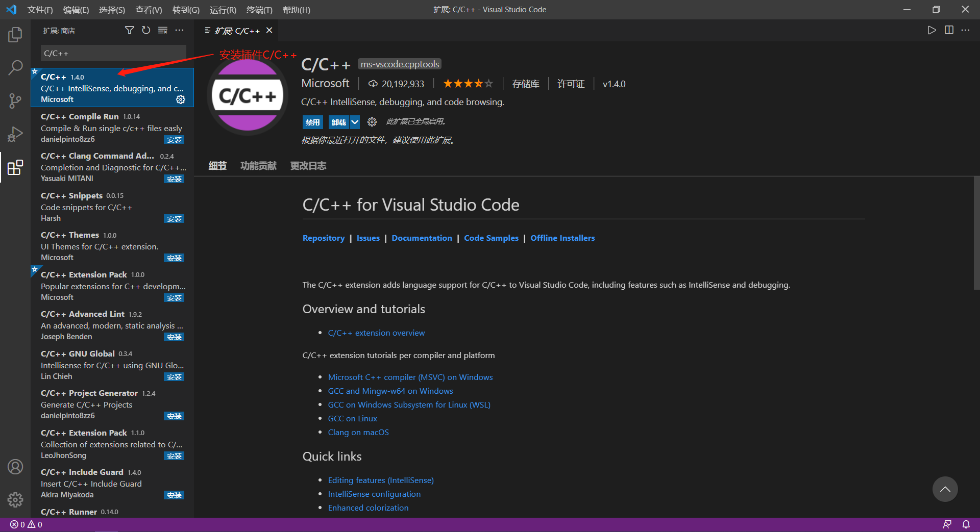The height and width of the screenshot is (532, 980).
Task: Install C/C++ Clang Command Adapter extension
Action: tap(174, 179)
